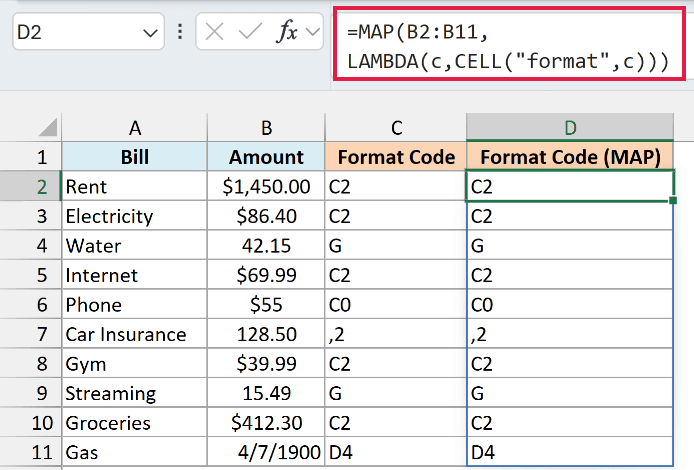Select row 11 header
This screenshot has width=694, height=470.
tap(31, 452)
